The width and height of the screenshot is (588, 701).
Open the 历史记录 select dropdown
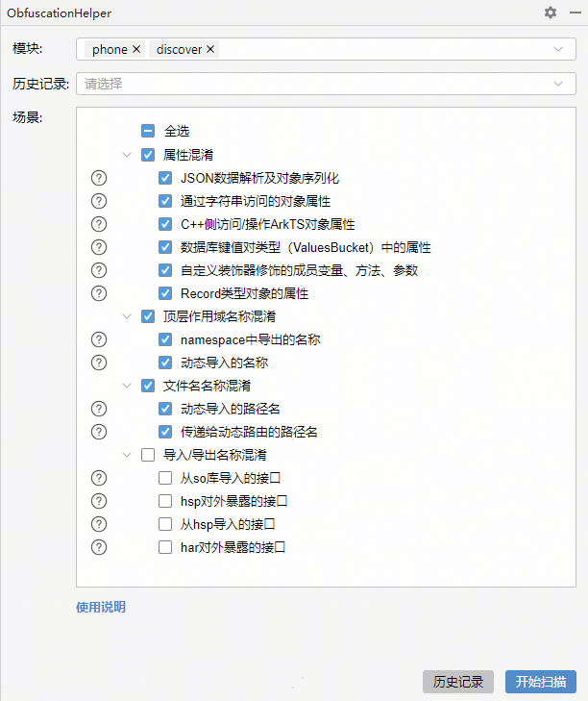point(558,84)
